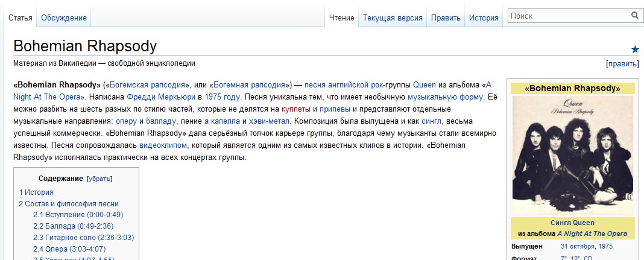Click the red куплеты link
The image size is (644, 260).
click(x=295, y=109)
